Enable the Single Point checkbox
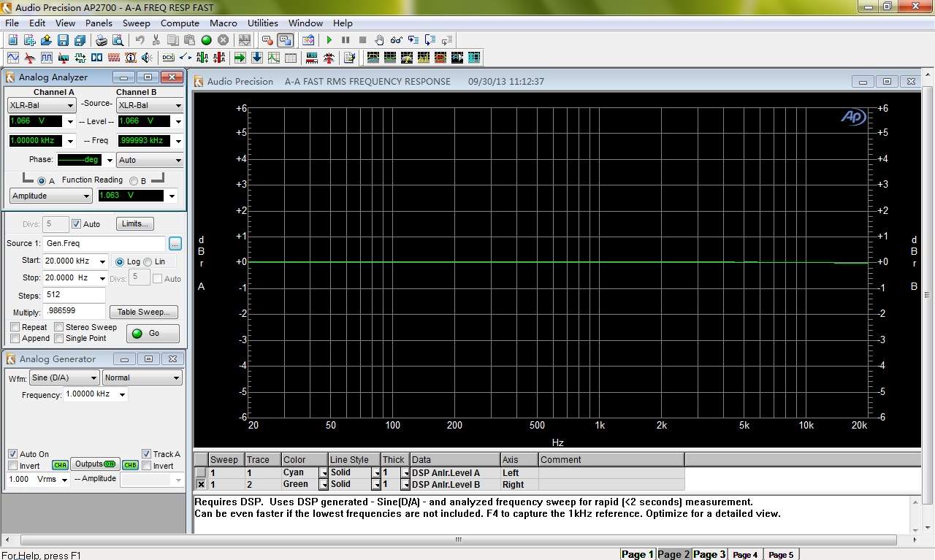 click(x=59, y=338)
